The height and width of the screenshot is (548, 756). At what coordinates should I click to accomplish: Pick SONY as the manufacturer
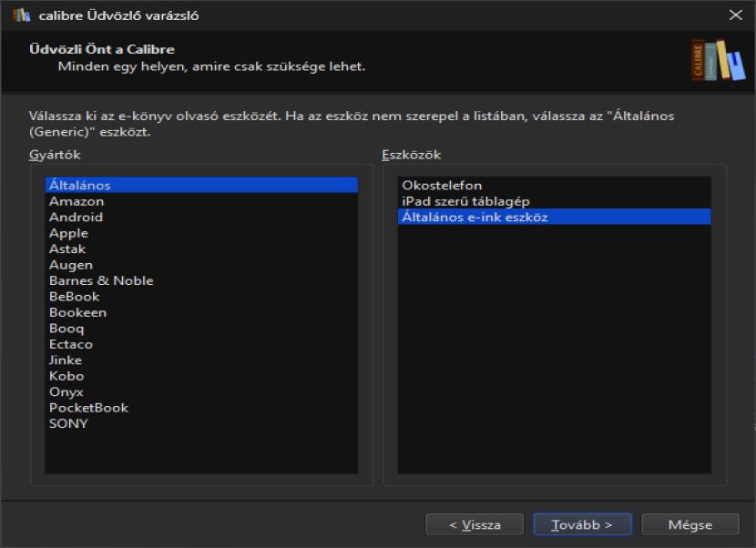pos(201,423)
